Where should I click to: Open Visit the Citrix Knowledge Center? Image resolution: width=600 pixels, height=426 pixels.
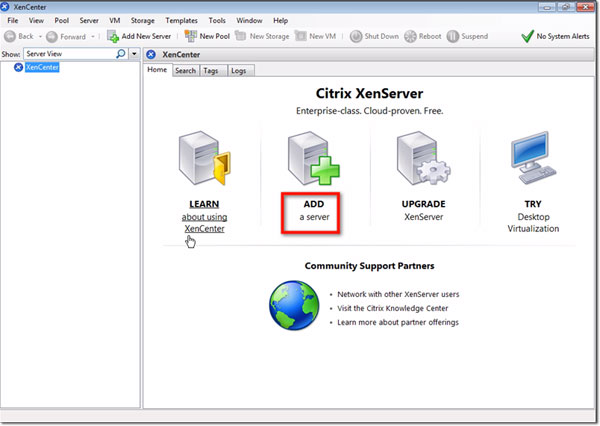click(392, 308)
